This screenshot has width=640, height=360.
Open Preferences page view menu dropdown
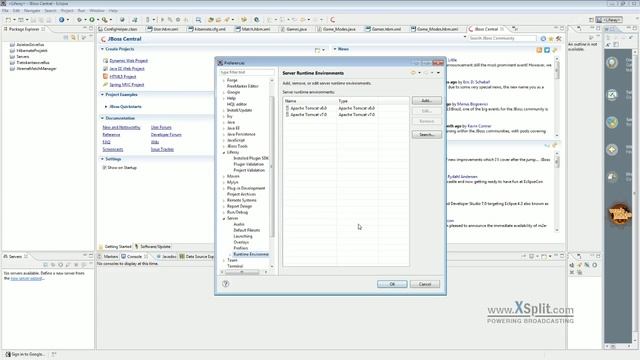(x=438, y=73)
